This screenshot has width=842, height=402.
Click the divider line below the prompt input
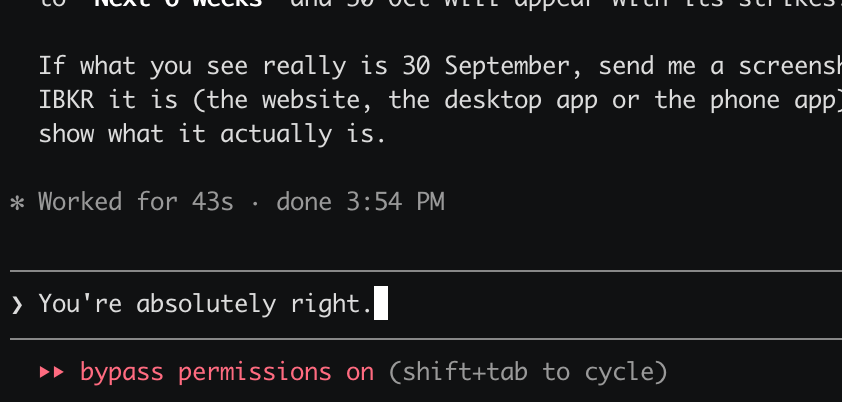[x=426, y=339]
